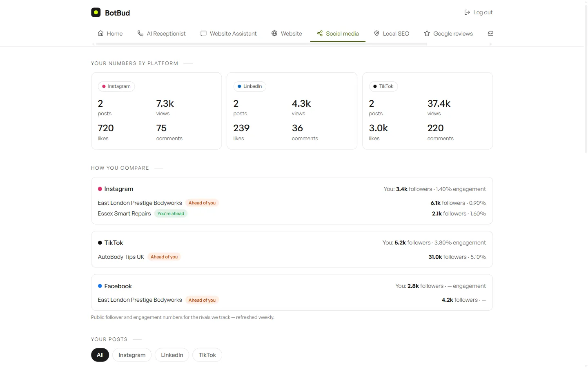Click the Local SEO pin icon
588x368 pixels.
click(376, 33)
